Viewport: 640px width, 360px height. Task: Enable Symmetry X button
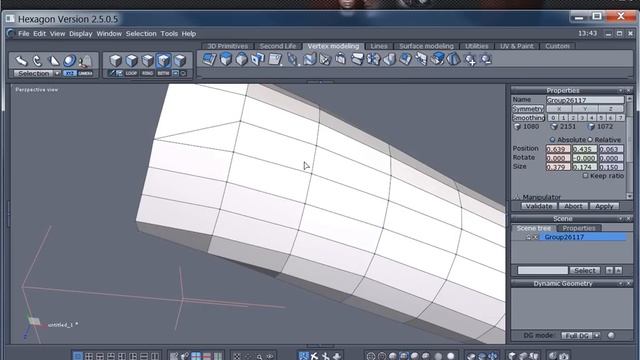click(559, 109)
